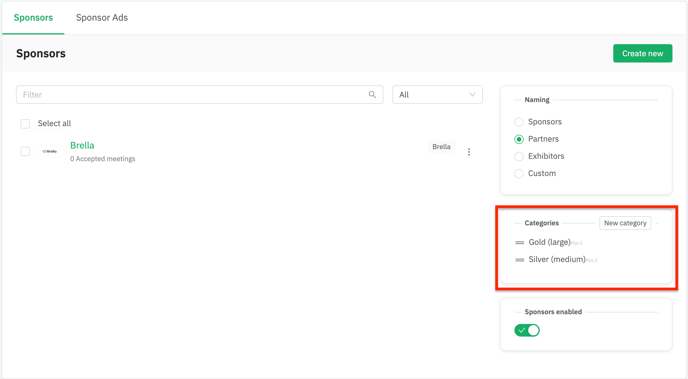688x379 pixels.
Task: Check the Select all checkbox
Action: (25, 124)
